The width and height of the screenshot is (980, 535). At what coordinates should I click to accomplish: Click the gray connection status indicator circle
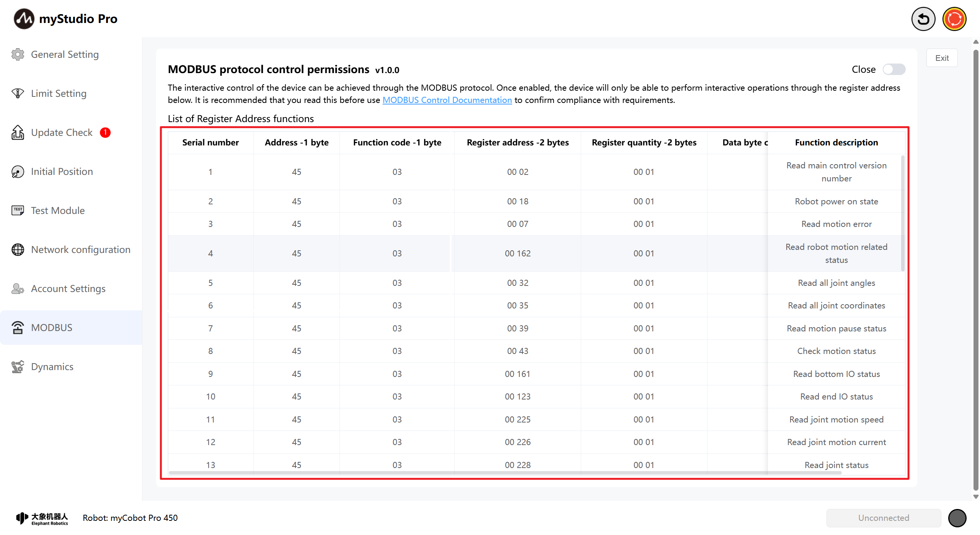957,518
